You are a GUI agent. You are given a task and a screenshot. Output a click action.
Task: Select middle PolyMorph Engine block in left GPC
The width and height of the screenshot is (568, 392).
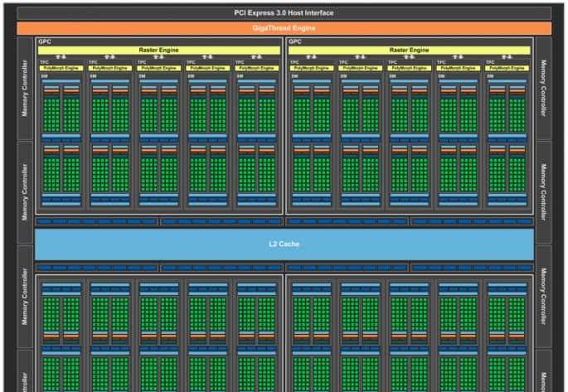click(159, 67)
